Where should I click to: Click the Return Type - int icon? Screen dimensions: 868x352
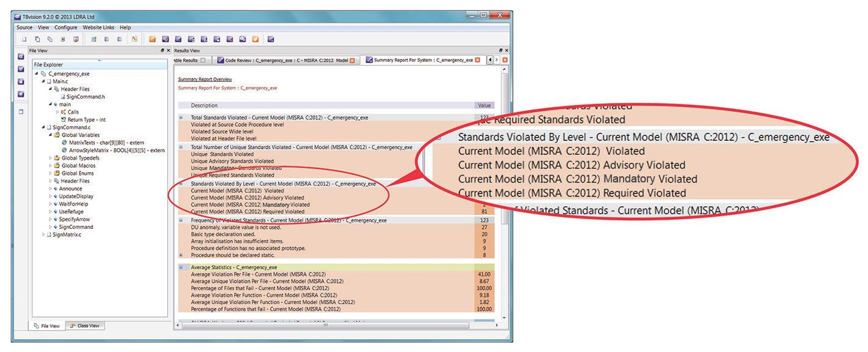pos(63,119)
